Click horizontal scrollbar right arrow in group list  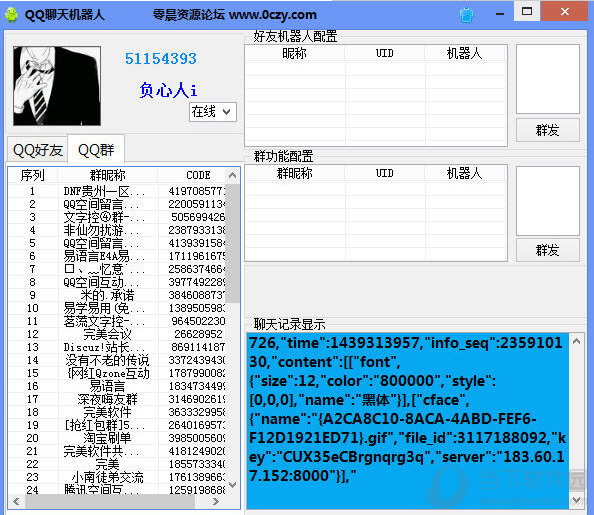216,501
